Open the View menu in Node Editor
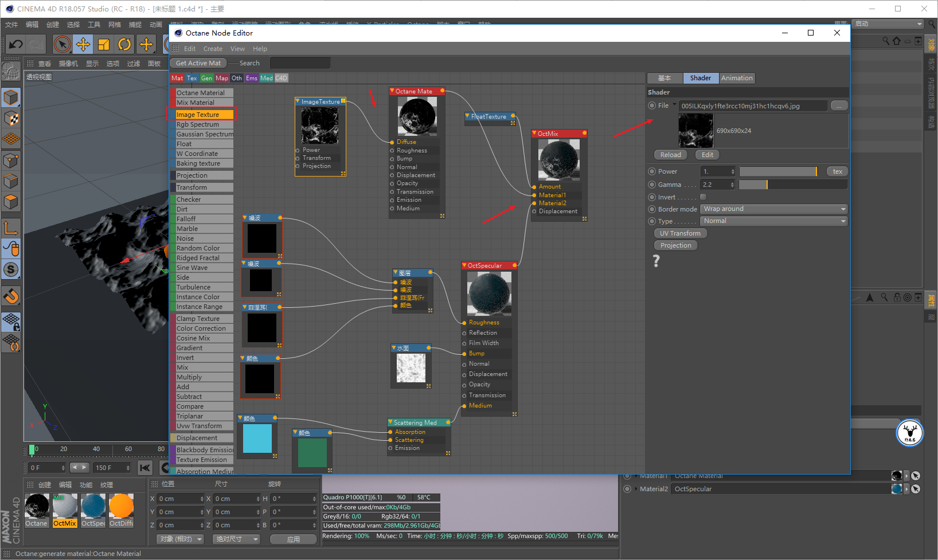The height and width of the screenshot is (560, 938). (x=237, y=49)
